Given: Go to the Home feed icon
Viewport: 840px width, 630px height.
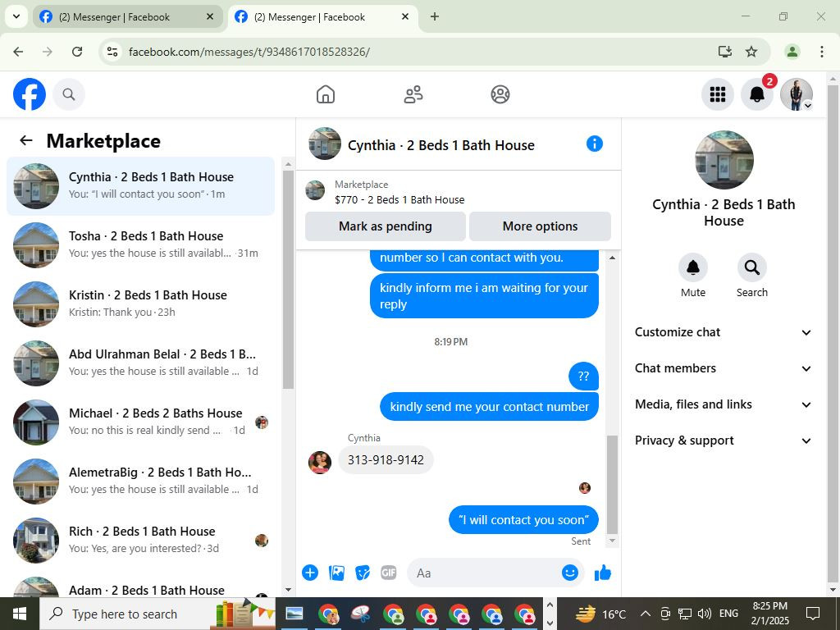Looking at the screenshot, I should (x=325, y=94).
